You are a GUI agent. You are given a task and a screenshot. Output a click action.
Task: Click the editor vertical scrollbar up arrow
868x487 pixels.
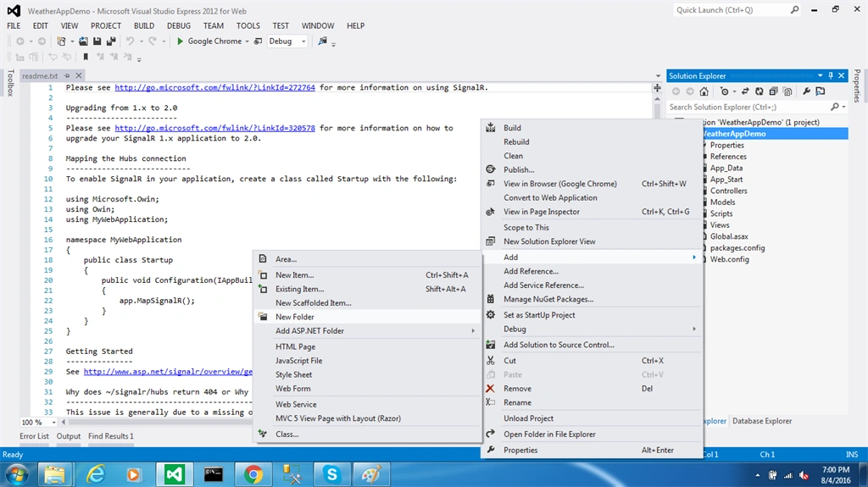click(x=657, y=98)
